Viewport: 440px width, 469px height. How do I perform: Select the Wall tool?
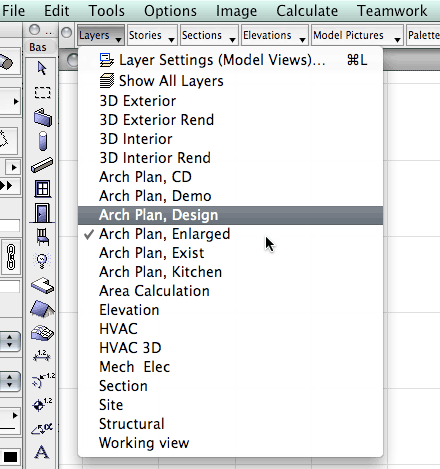point(42,117)
